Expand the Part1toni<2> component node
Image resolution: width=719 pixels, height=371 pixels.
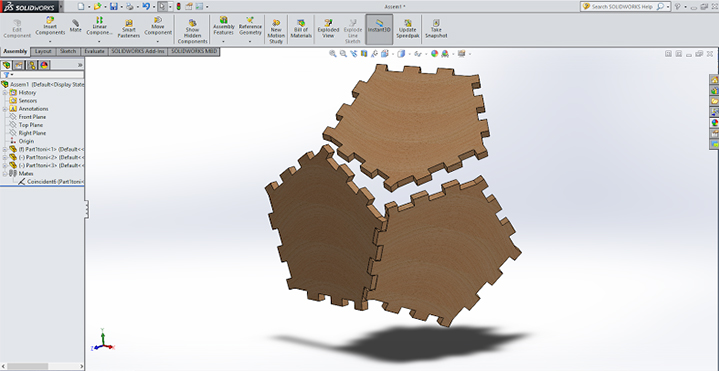5,157
